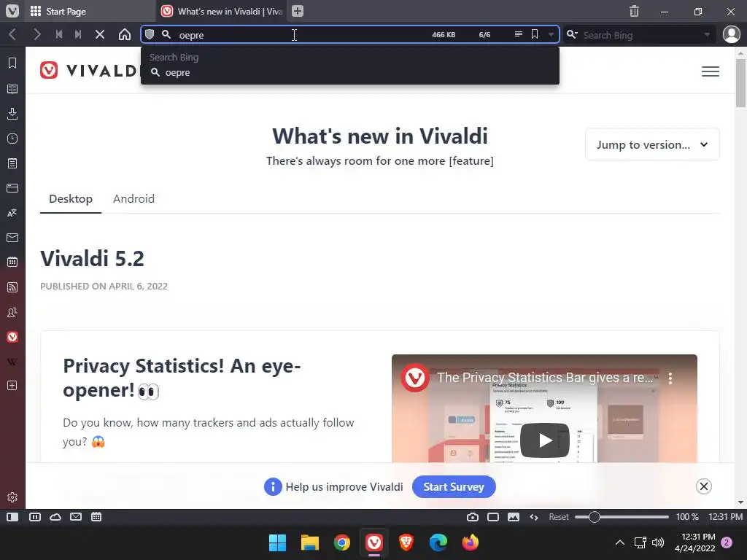Open the Feeds panel
Screen dimensions: 747x560
point(12,287)
